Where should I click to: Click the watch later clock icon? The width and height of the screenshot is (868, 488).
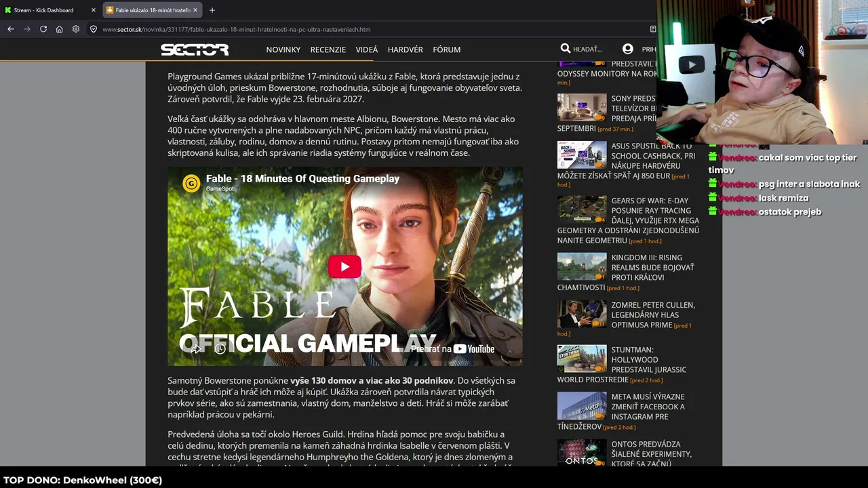click(220, 348)
